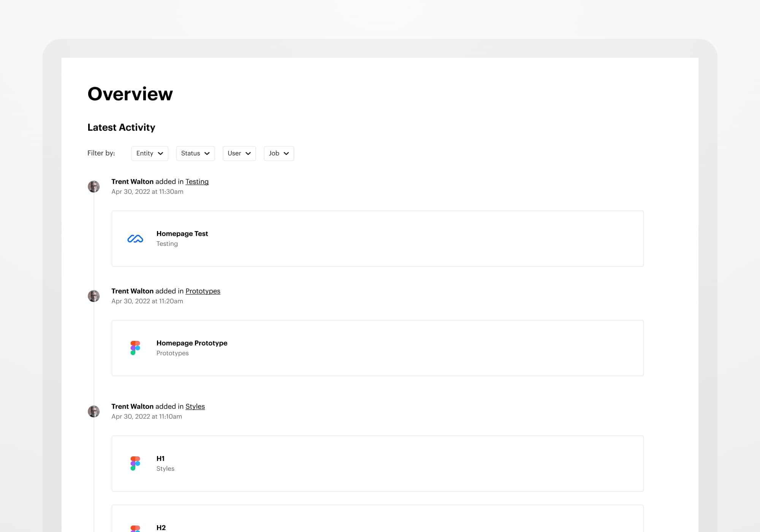Screen dimensions: 760x532
Task: Open the Homepage Test card
Action: [377, 239]
